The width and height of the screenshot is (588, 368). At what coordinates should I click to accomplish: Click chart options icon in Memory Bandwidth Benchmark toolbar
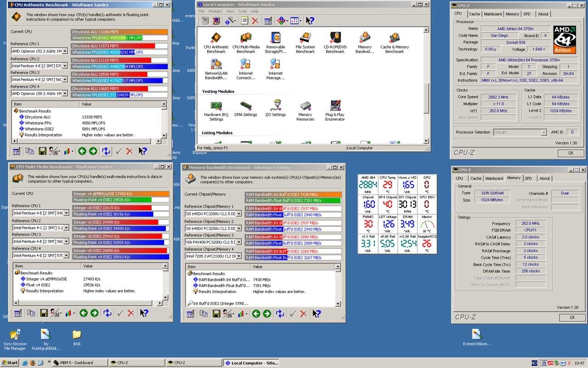(x=243, y=314)
